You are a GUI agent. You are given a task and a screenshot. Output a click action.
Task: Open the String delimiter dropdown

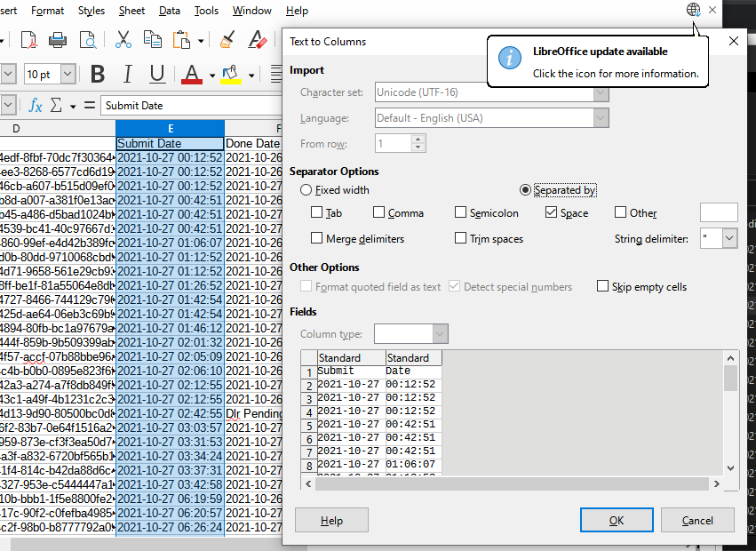tap(729, 238)
